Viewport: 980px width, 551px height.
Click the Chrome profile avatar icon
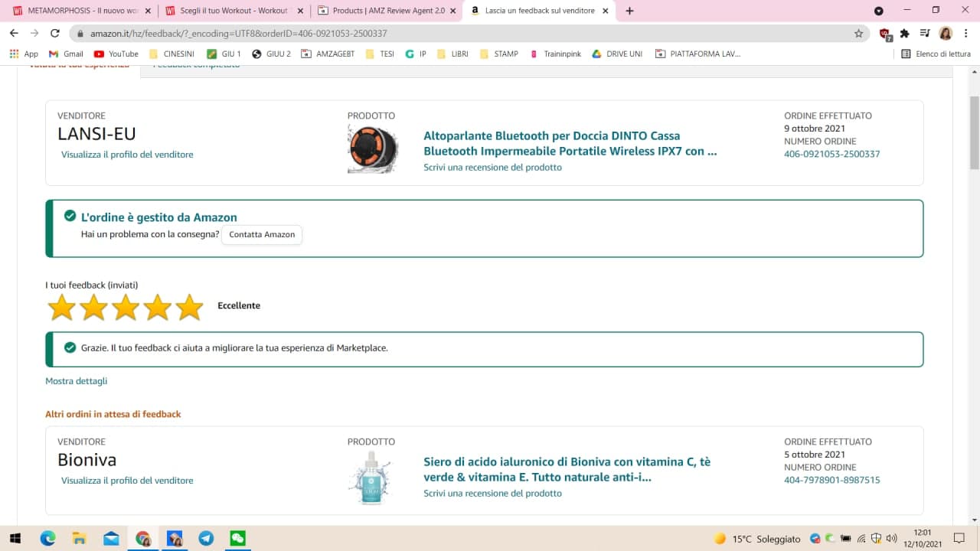946,34
